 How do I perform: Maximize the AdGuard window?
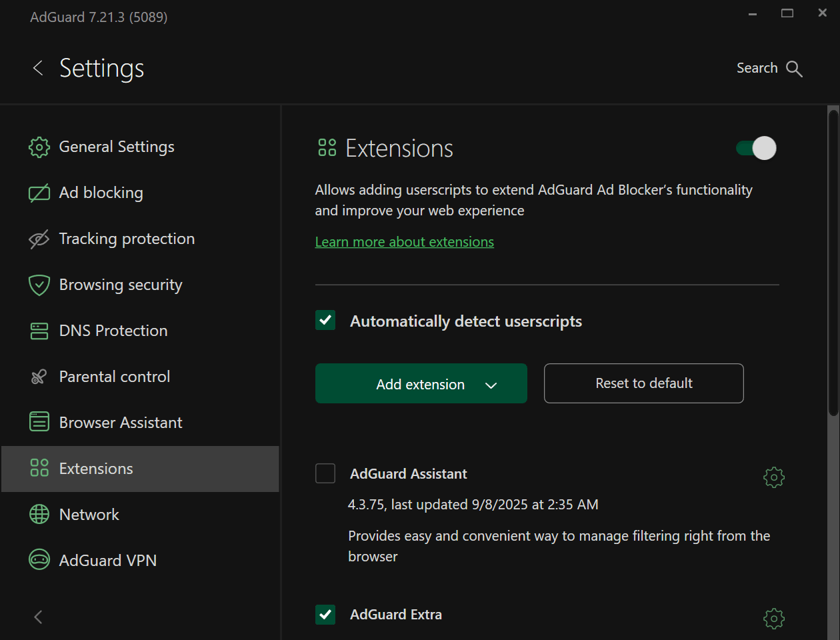click(787, 13)
